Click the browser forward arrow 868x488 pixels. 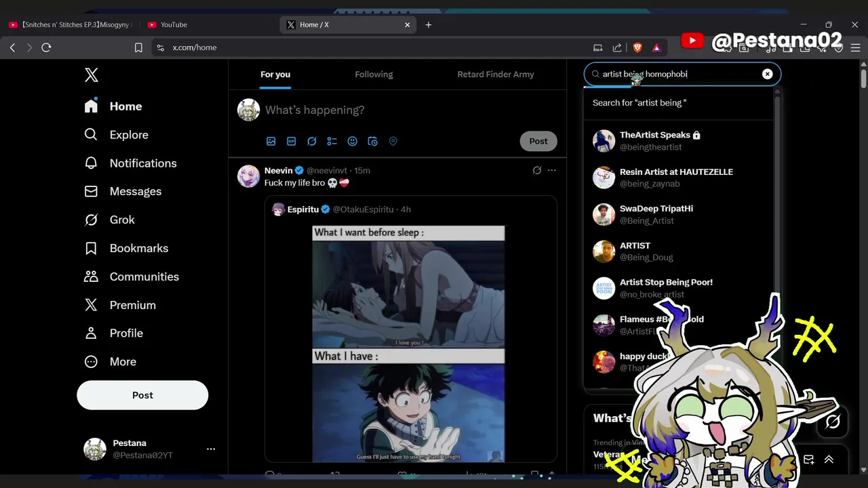(29, 47)
